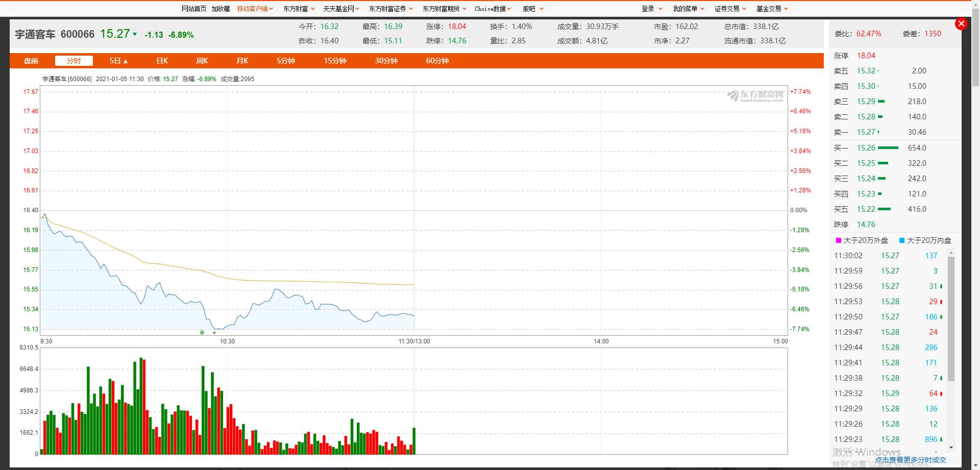Click trade row at 11:29:23
The width and height of the screenshot is (980, 470).
pos(889,439)
